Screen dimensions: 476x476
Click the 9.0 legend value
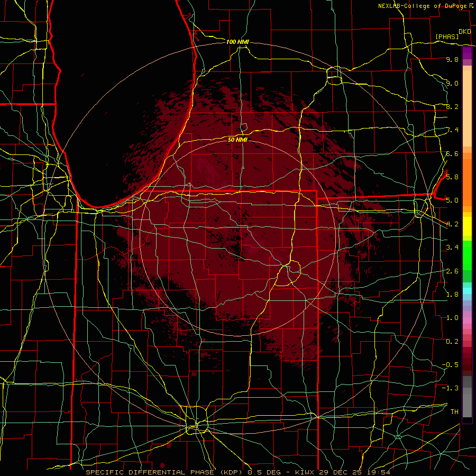tap(452, 83)
